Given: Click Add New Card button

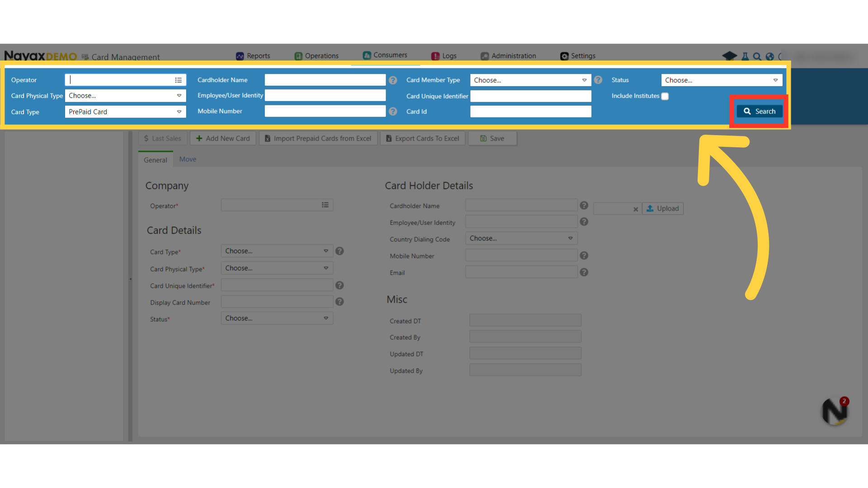Looking at the screenshot, I should pyautogui.click(x=223, y=138).
